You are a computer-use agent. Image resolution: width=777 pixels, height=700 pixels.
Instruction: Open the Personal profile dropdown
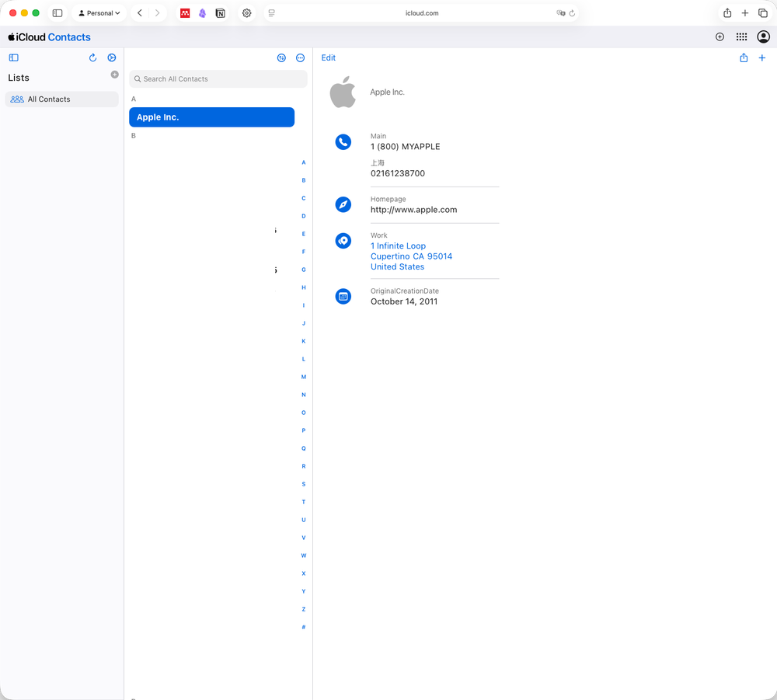click(x=99, y=13)
